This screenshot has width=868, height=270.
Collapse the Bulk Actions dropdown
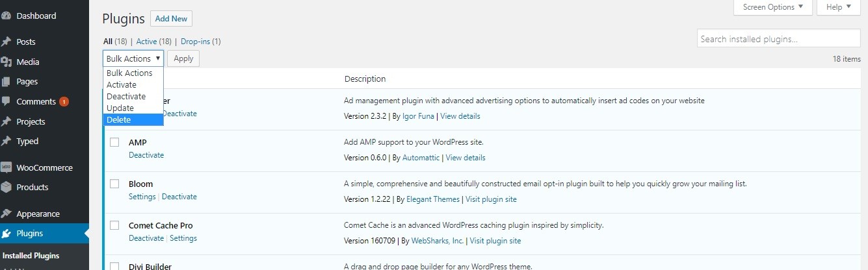133,58
